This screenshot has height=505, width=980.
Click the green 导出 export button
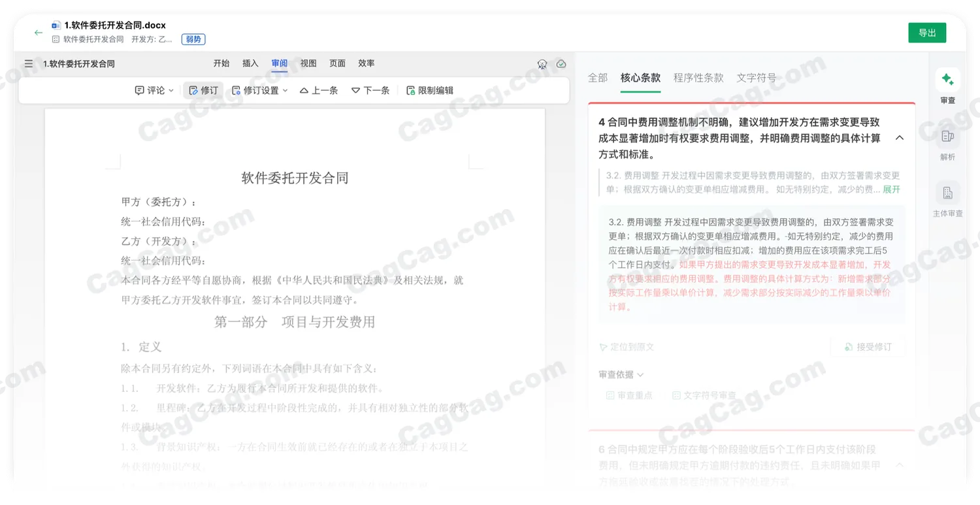[x=927, y=33]
